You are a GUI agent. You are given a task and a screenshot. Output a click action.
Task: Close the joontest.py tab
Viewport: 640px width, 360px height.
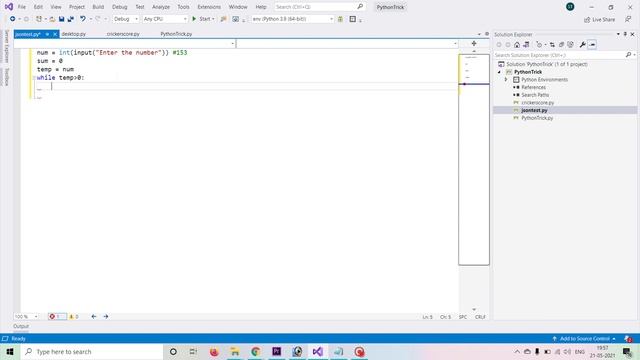[55, 34]
